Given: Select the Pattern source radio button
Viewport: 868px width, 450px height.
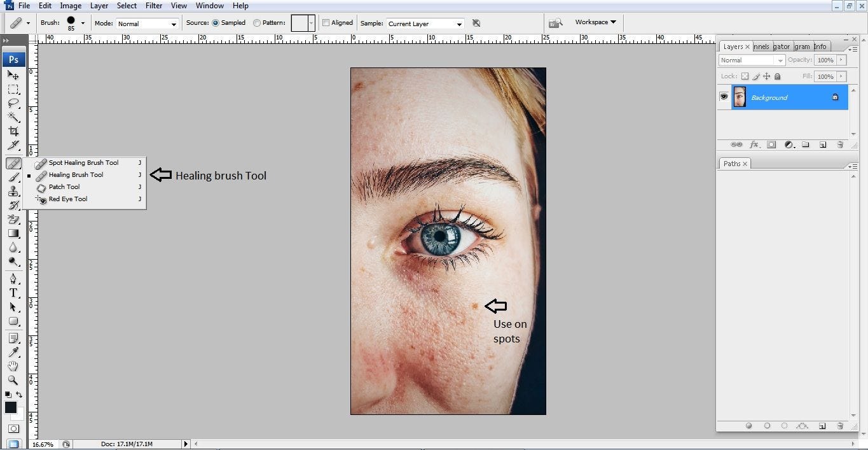Looking at the screenshot, I should point(257,23).
